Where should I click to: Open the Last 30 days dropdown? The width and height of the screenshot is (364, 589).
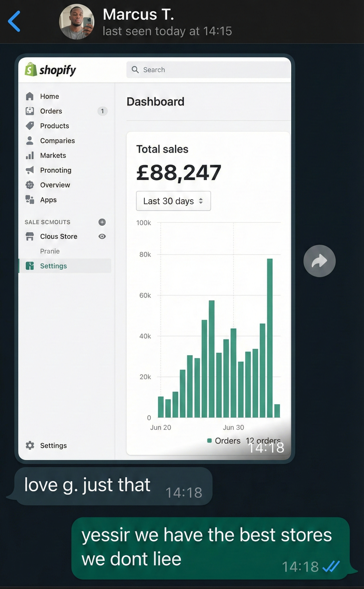173,201
